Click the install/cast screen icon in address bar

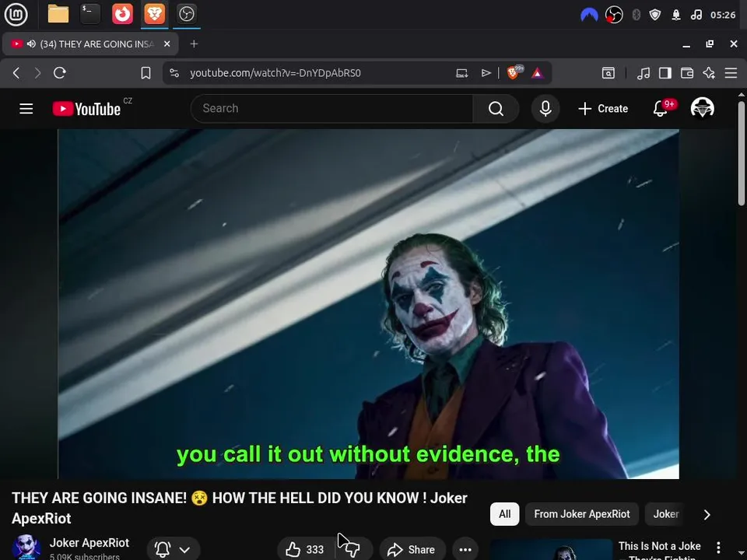tap(461, 73)
